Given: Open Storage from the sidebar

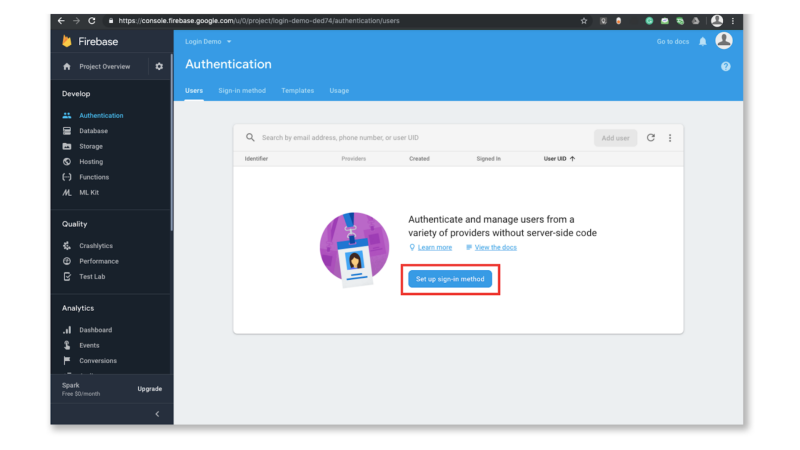Looking at the screenshot, I should (x=91, y=146).
